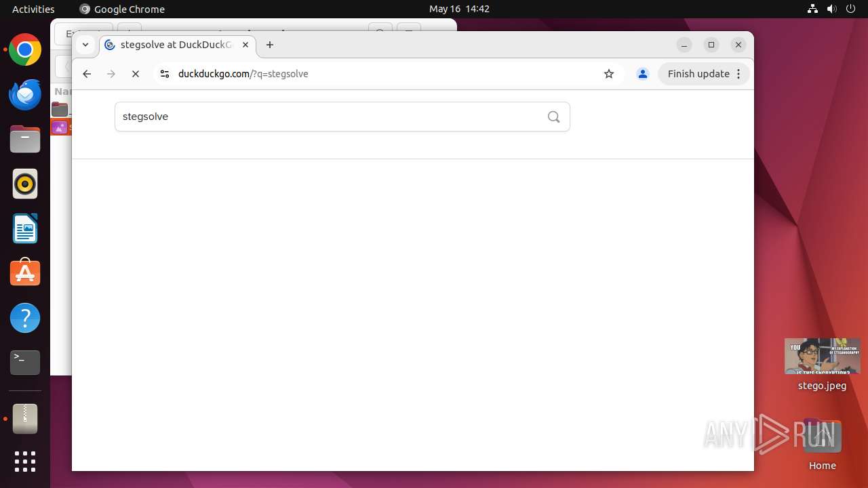Go back in Chrome browser

[x=87, y=74]
